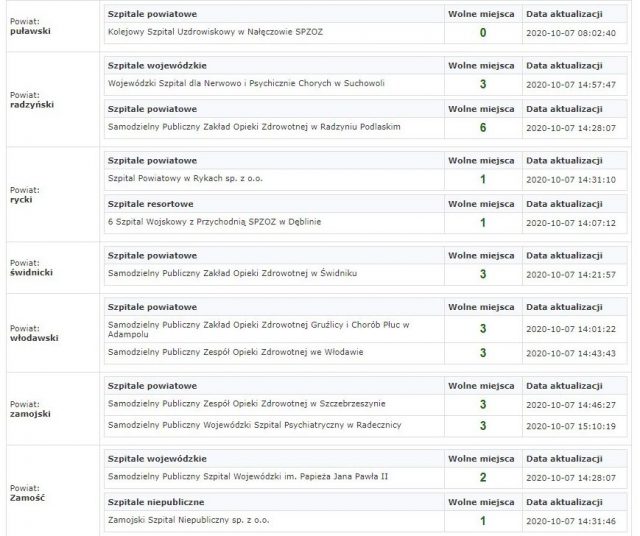Viewport: 640px width, 536px height.
Task: Click powiat name włodawski
Action: click(34, 338)
